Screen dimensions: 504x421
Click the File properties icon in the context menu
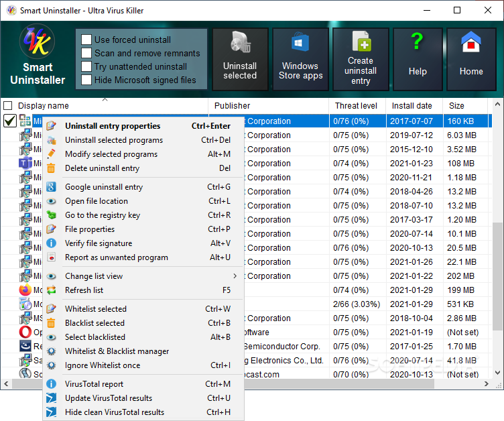coord(52,229)
